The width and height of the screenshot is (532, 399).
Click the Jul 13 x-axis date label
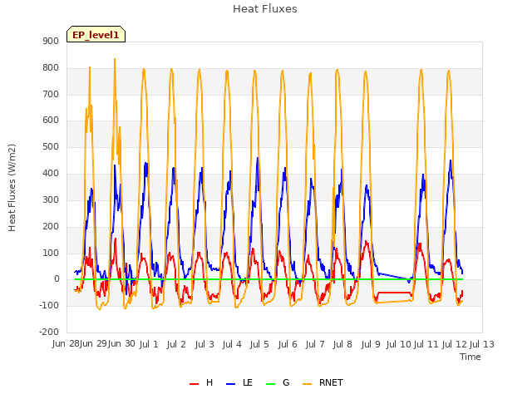(x=482, y=344)
